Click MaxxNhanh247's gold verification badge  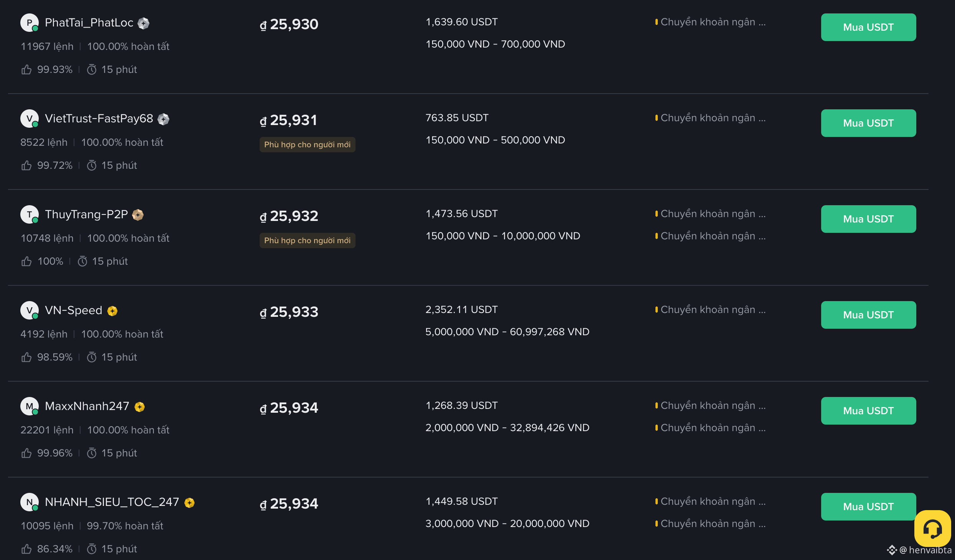point(140,407)
